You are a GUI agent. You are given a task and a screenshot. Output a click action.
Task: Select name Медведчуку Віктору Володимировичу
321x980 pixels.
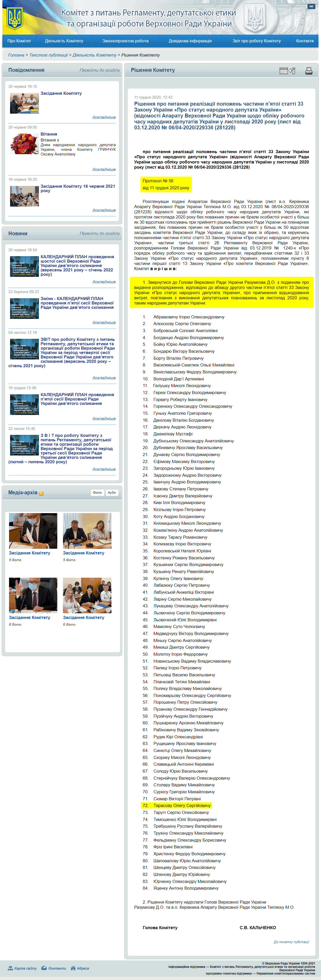191,633
